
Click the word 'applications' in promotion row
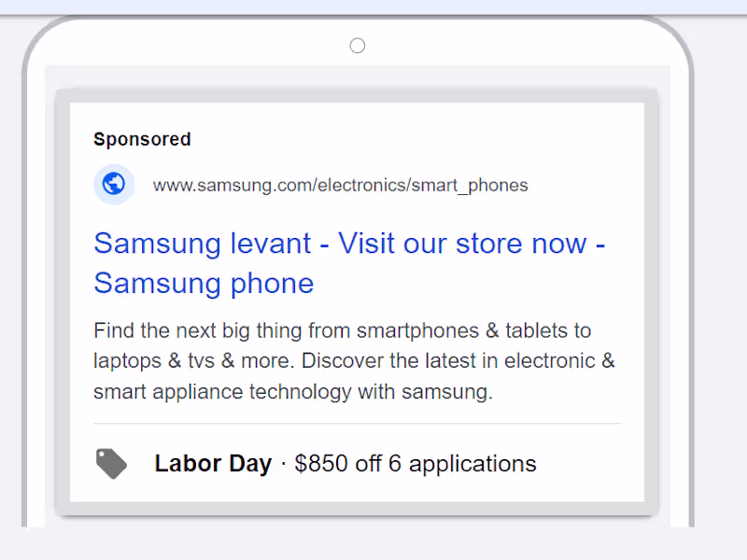click(472, 463)
